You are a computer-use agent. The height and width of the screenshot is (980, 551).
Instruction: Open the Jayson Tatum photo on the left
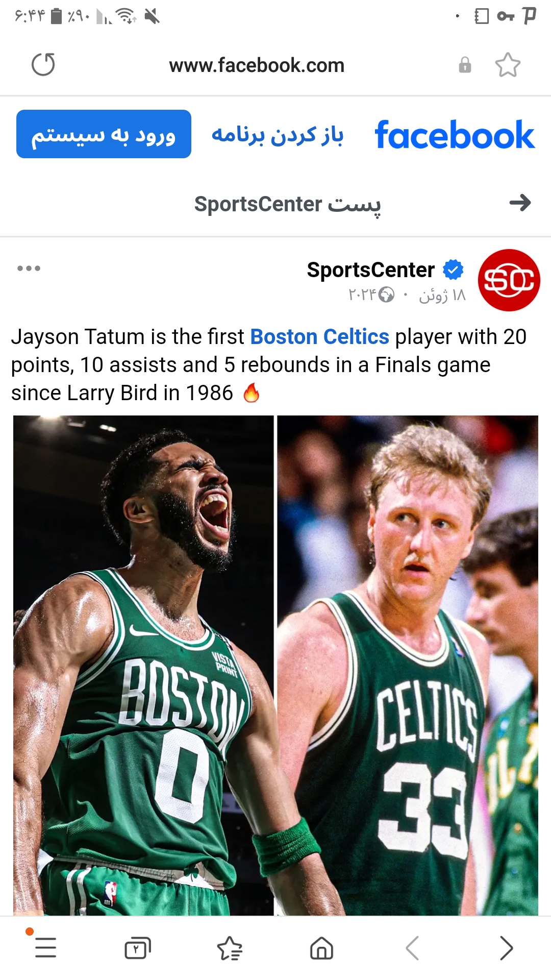pos(143,665)
